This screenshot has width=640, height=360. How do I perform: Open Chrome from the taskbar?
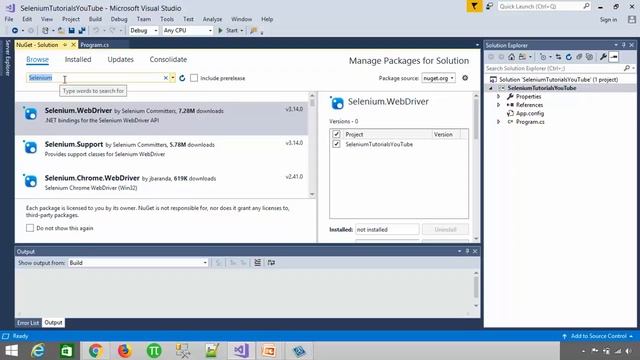pos(96,351)
